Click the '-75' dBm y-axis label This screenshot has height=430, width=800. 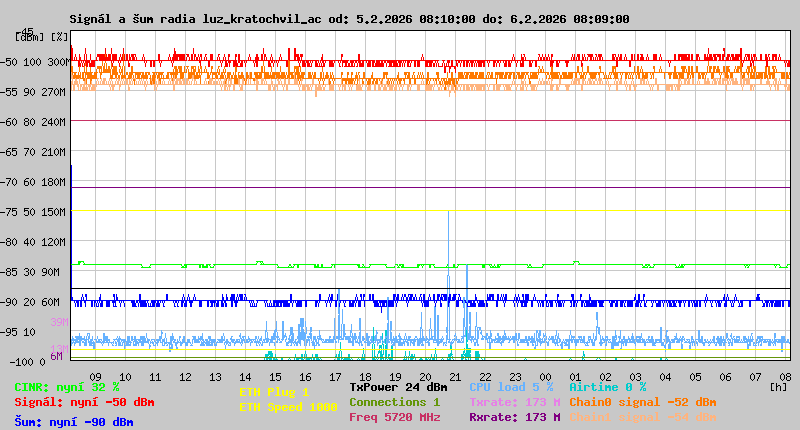click(9, 212)
